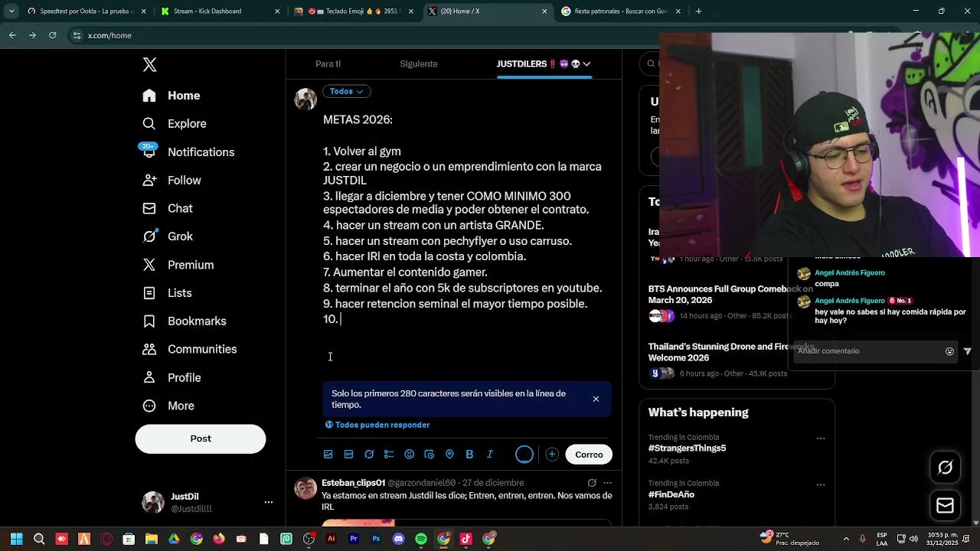The image size is (980, 551).
Task: Open Grok floating button
Action: coord(945,468)
